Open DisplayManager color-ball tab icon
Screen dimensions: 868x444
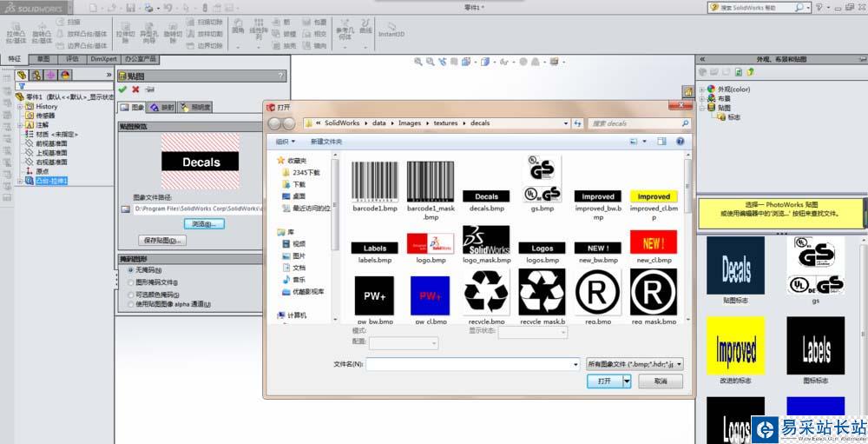click(x=65, y=75)
